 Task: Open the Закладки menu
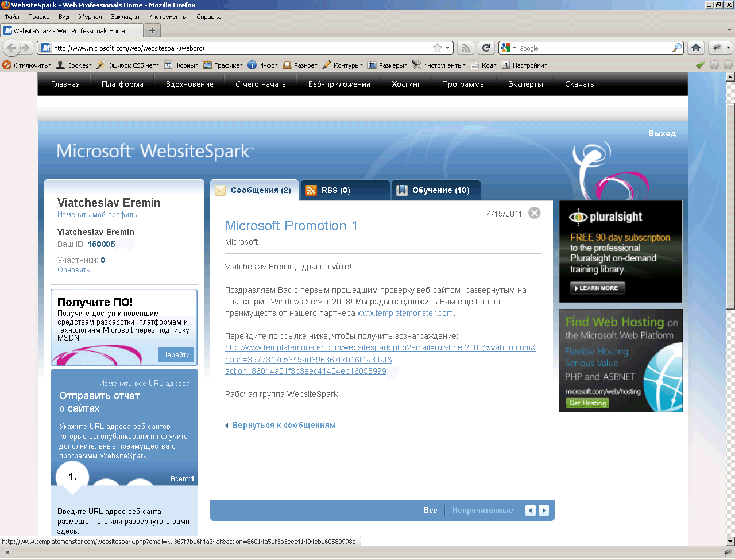click(x=125, y=17)
